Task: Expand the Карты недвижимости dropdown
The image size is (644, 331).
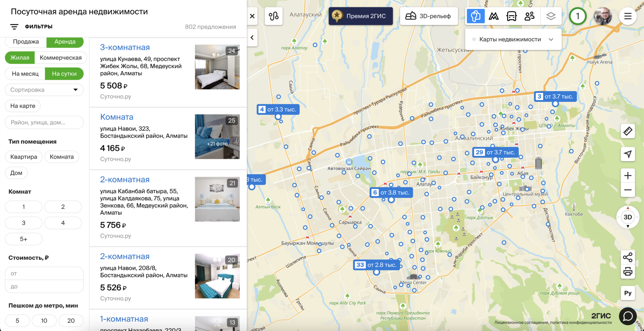Action: point(513,39)
